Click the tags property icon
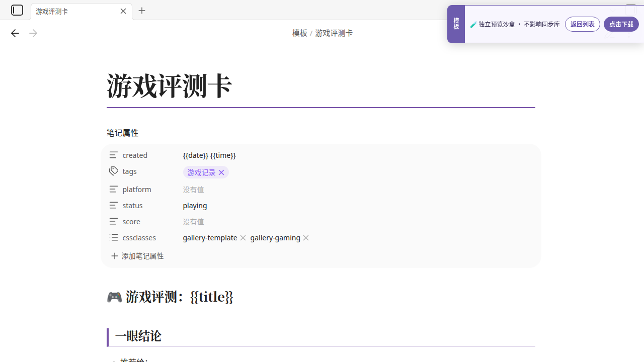Image resolution: width=644 pixels, height=362 pixels. click(x=114, y=171)
